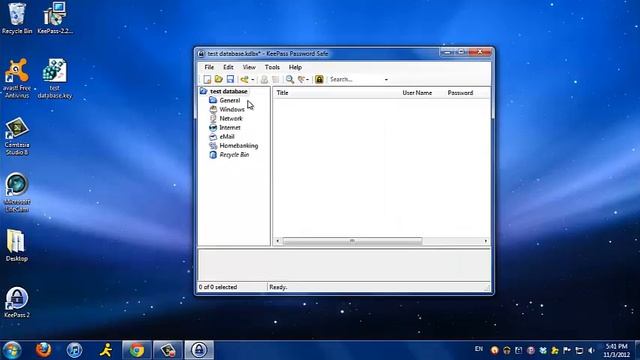Click the Show Entries toolbar icon

301,79
